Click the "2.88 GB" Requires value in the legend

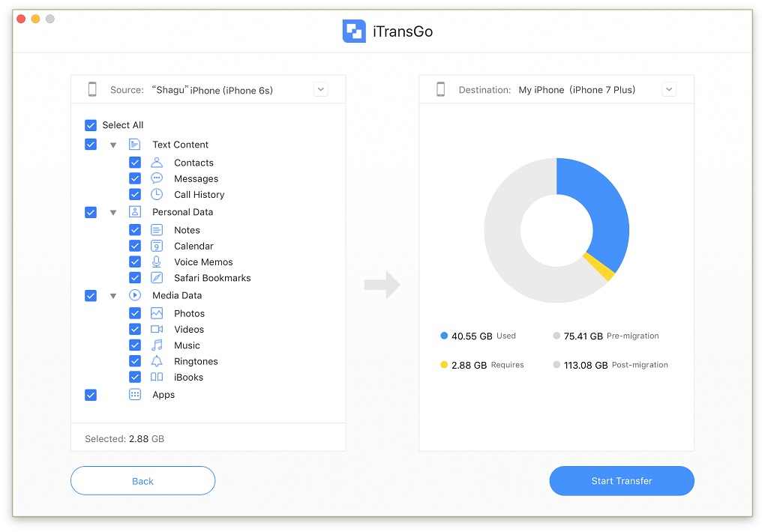469,365
